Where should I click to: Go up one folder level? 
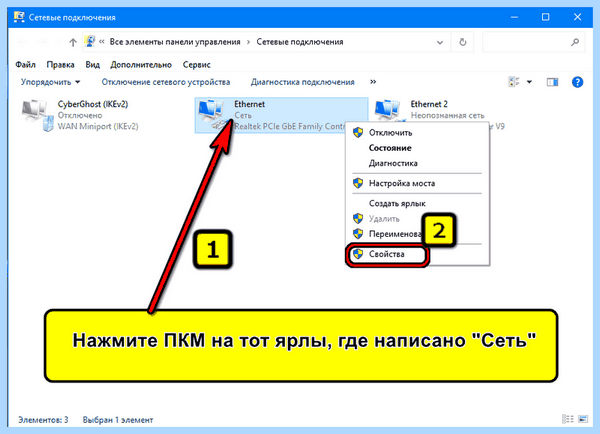[x=73, y=42]
